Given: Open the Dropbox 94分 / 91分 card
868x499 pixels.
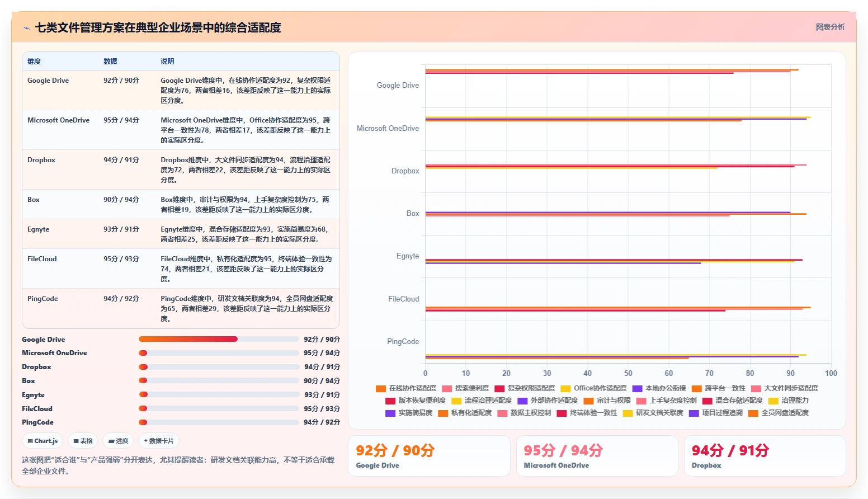Looking at the screenshot, I should 765,456.
